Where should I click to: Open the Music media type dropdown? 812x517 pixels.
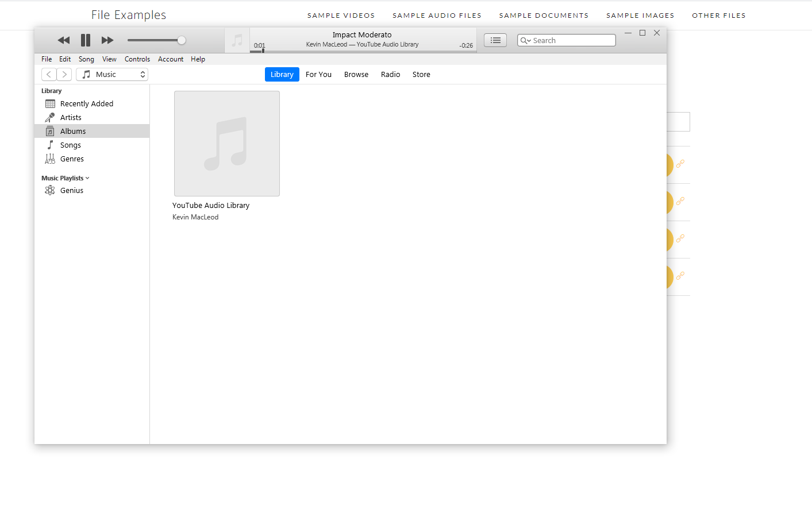click(112, 75)
